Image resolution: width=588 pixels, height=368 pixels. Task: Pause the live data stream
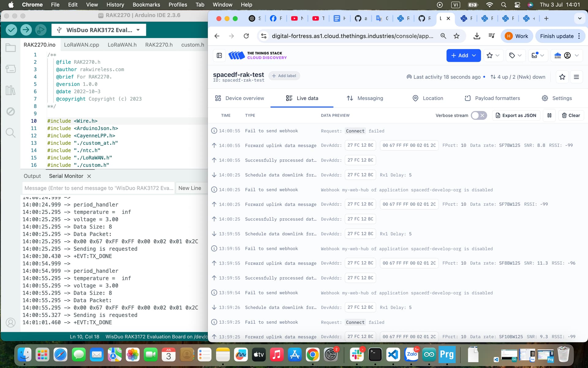[x=549, y=115]
